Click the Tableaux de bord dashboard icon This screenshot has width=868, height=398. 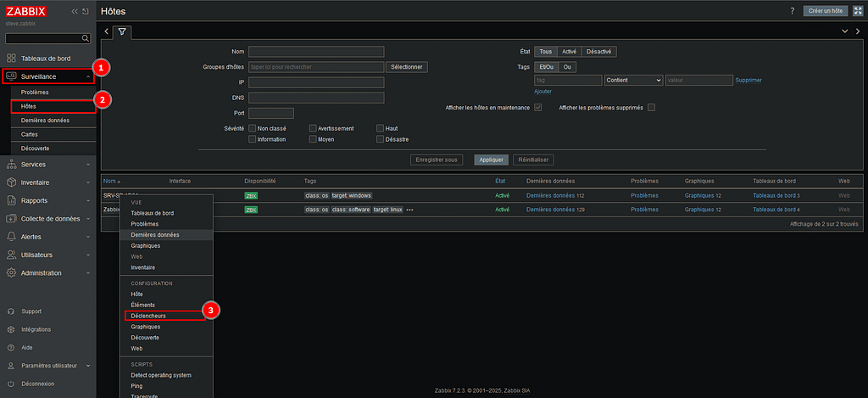click(11, 59)
